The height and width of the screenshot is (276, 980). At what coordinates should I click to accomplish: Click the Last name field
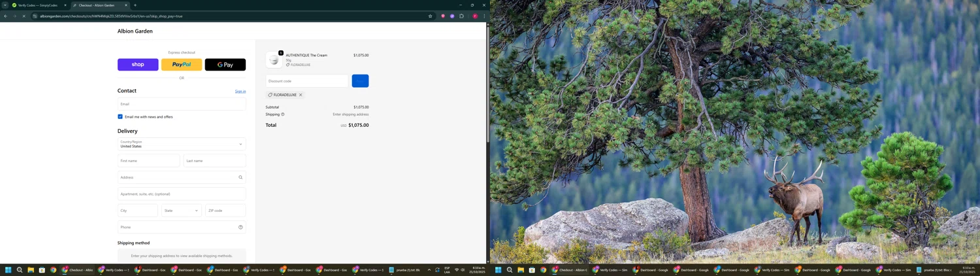tap(215, 161)
